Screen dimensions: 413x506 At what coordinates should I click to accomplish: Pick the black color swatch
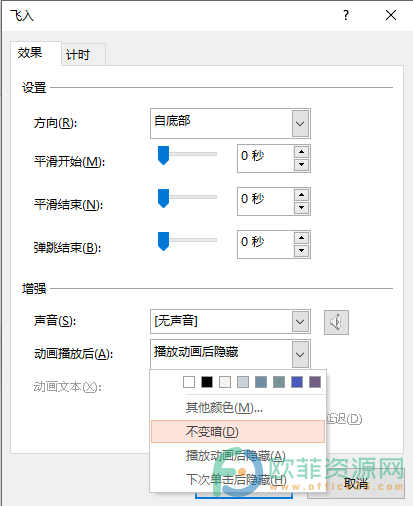(x=207, y=382)
